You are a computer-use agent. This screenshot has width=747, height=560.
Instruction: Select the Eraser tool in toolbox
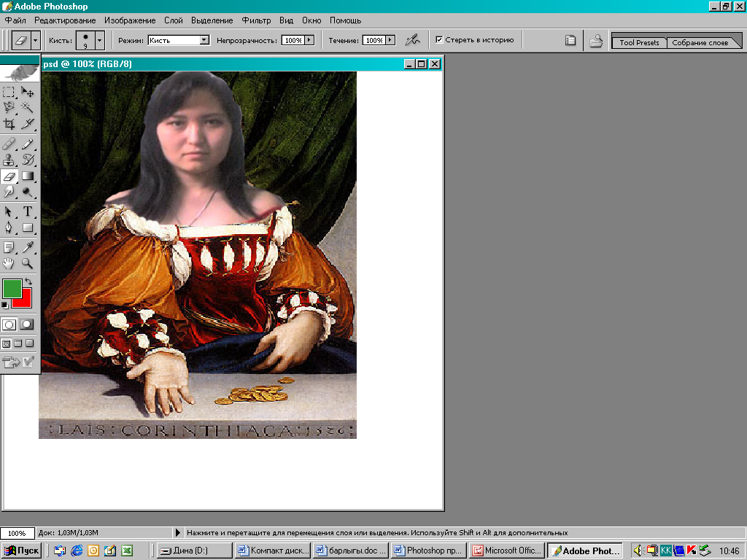[x=9, y=176]
